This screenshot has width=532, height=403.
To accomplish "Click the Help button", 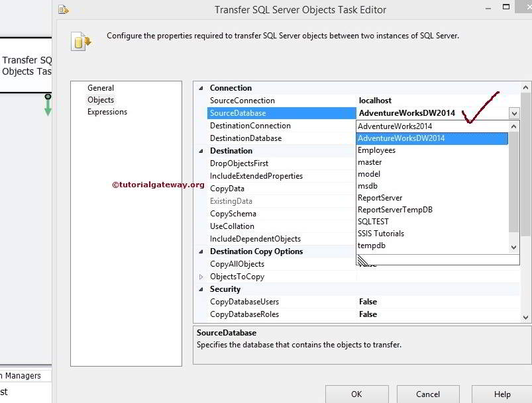I will click(x=502, y=394).
